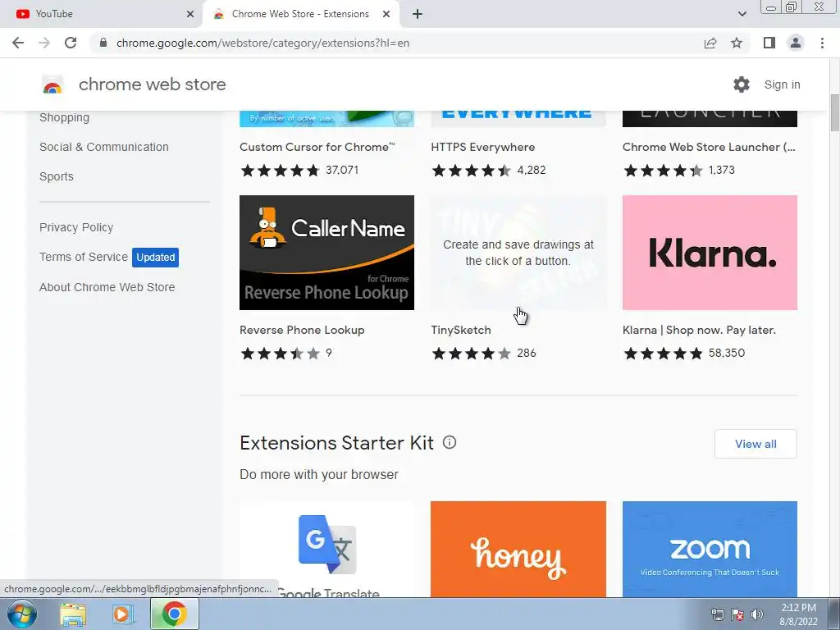This screenshot has height=630, width=840.
Task: Open Windows Media Player from the taskbar
Action: (123, 614)
